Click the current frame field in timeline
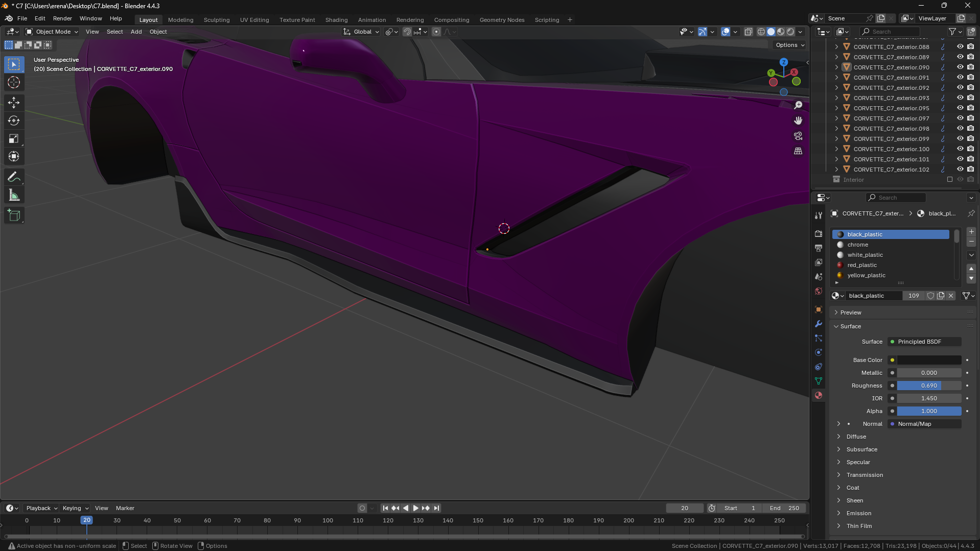 pyautogui.click(x=685, y=508)
